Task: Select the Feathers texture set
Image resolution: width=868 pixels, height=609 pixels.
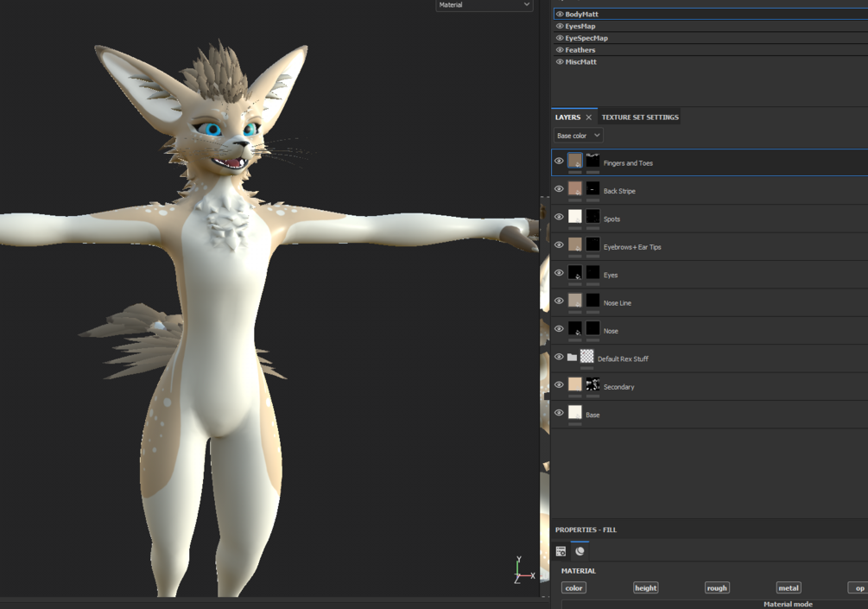Action: [x=710, y=50]
